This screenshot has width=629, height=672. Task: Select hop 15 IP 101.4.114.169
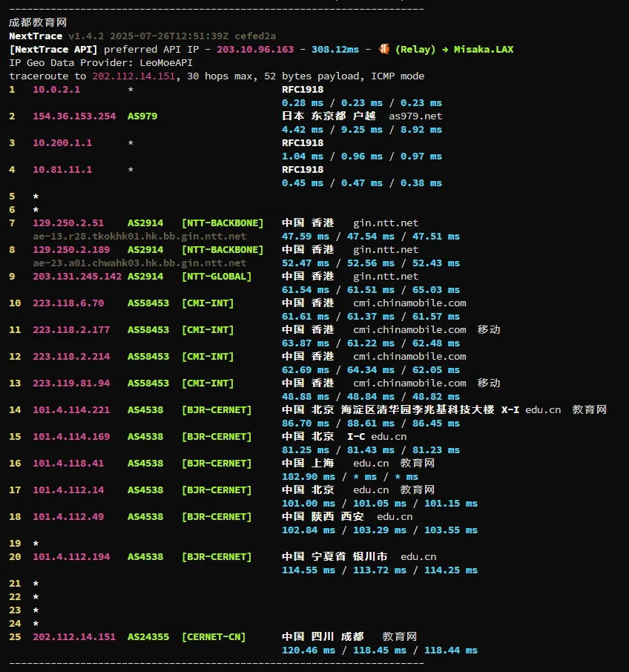click(x=71, y=436)
